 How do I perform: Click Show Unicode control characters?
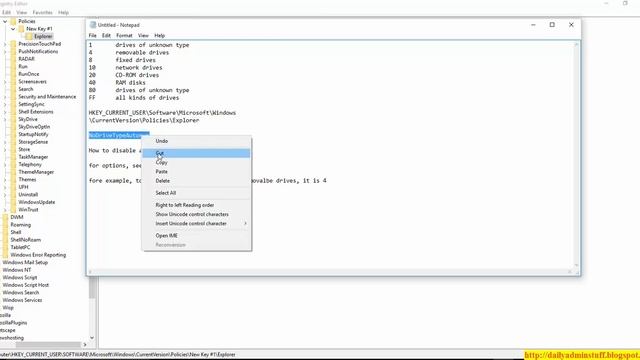[x=196, y=214]
